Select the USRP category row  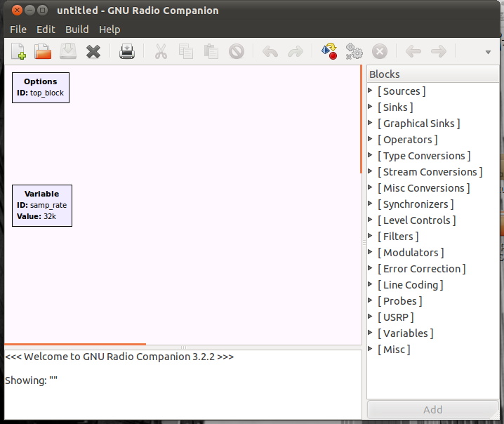point(432,317)
